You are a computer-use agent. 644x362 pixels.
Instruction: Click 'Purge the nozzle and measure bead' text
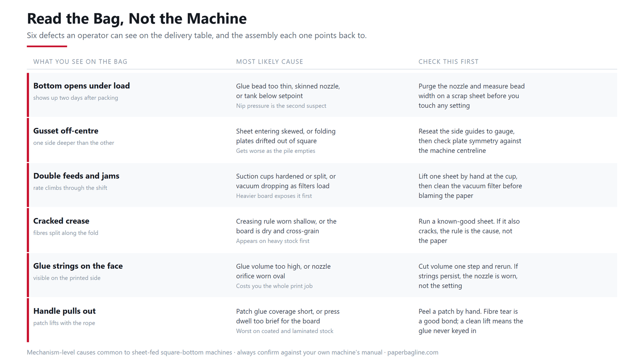[472, 86]
